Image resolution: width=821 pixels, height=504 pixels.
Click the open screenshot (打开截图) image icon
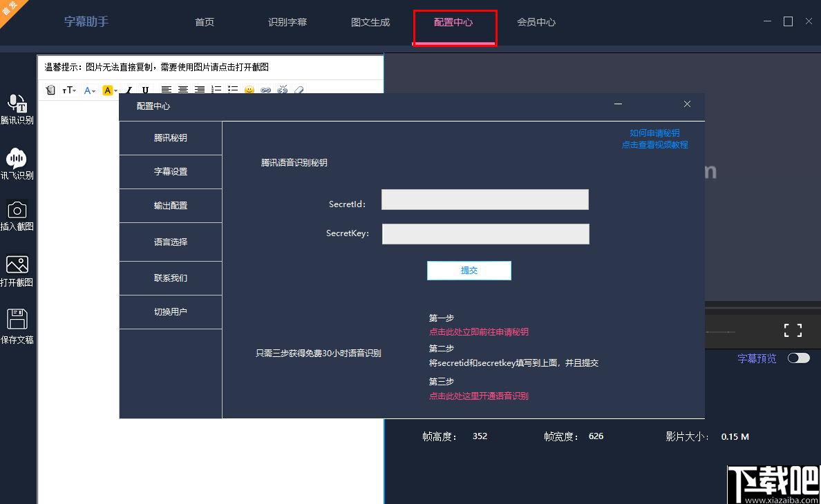[x=17, y=264]
